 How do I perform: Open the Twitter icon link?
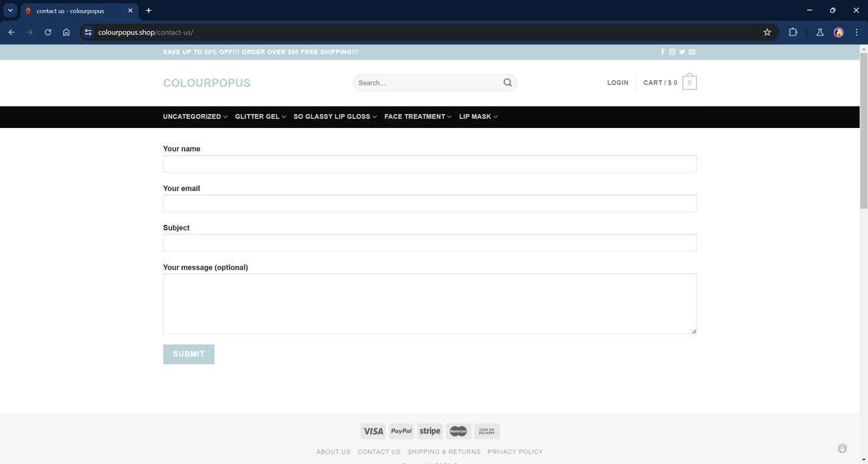coord(682,52)
